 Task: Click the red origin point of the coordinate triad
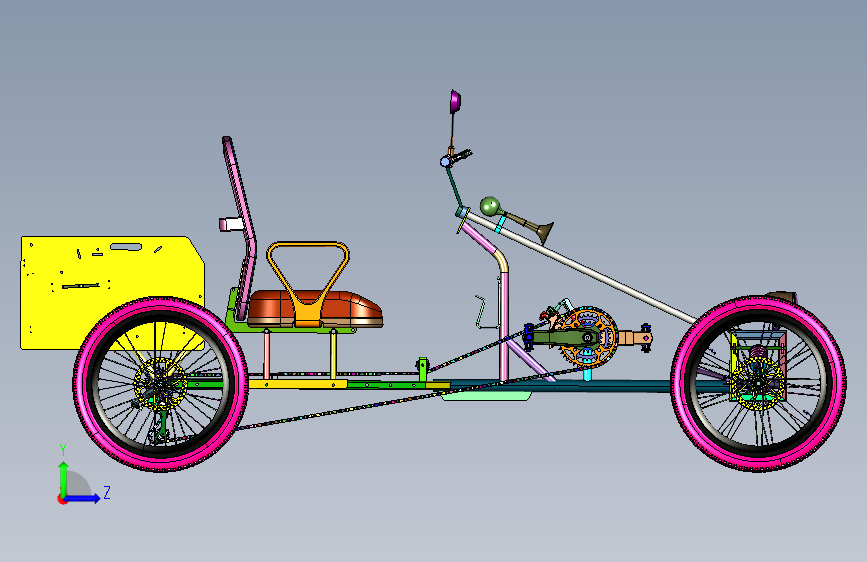61,500
